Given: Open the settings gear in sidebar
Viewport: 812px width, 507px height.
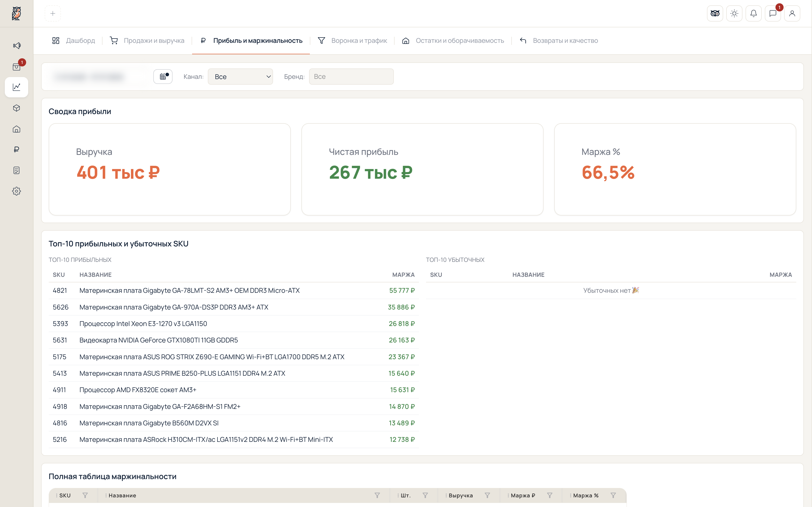Looking at the screenshot, I should click(x=17, y=191).
